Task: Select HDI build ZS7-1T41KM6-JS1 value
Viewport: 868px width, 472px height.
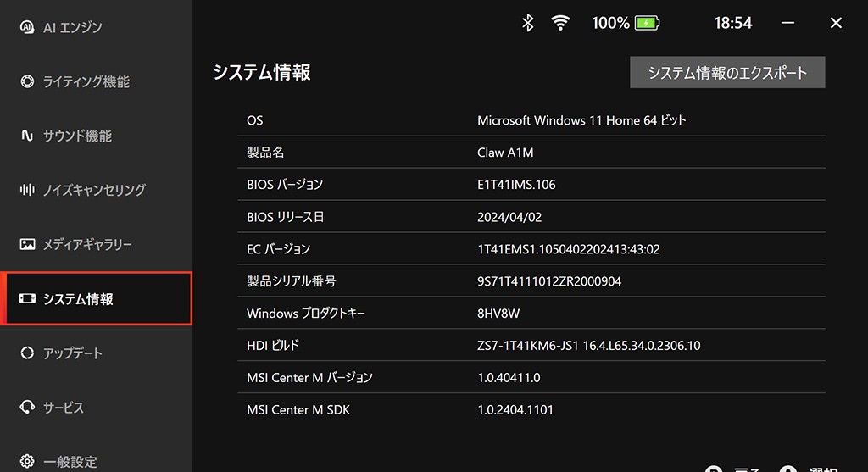Action: tap(589, 345)
